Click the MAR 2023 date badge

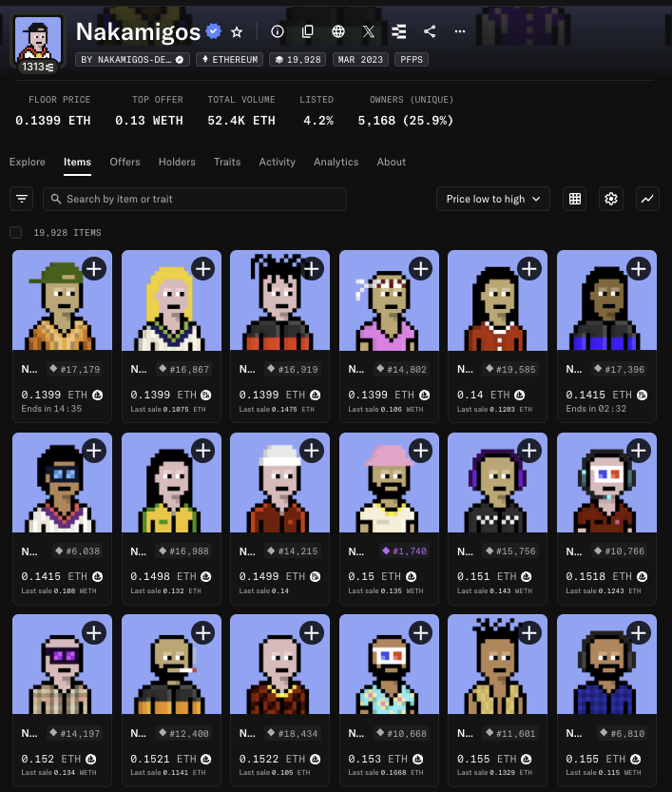click(x=360, y=60)
